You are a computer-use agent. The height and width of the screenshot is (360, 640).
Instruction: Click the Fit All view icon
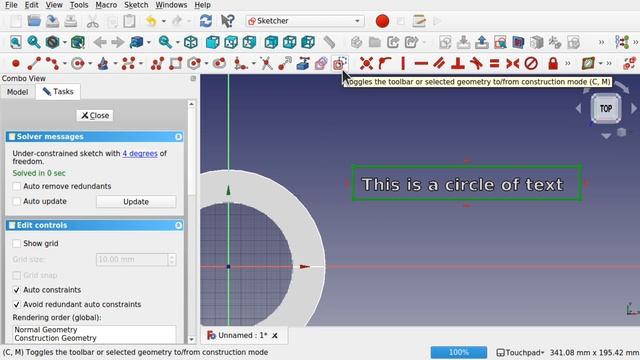pos(16,42)
